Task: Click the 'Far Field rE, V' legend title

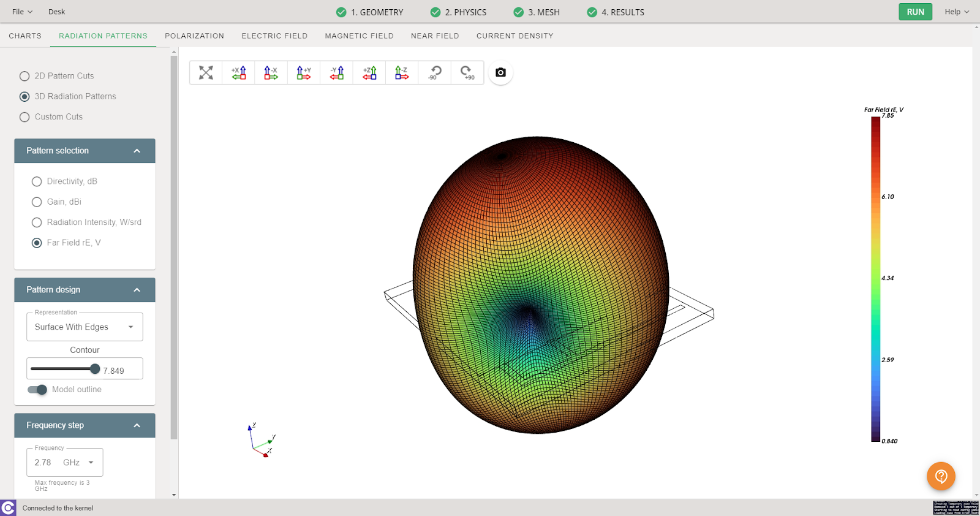Action: pos(883,110)
